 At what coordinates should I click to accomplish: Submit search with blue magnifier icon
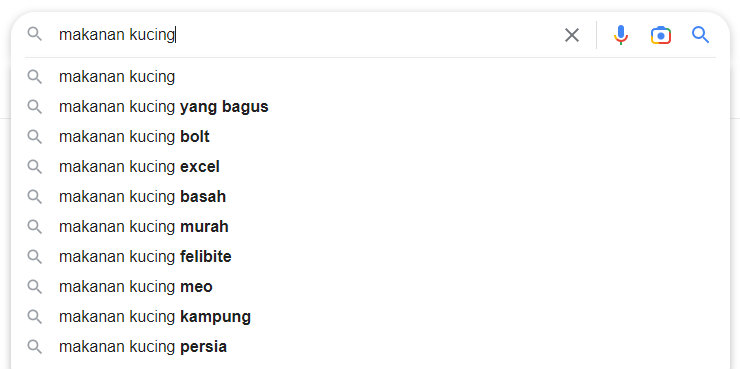pyautogui.click(x=701, y=35)
